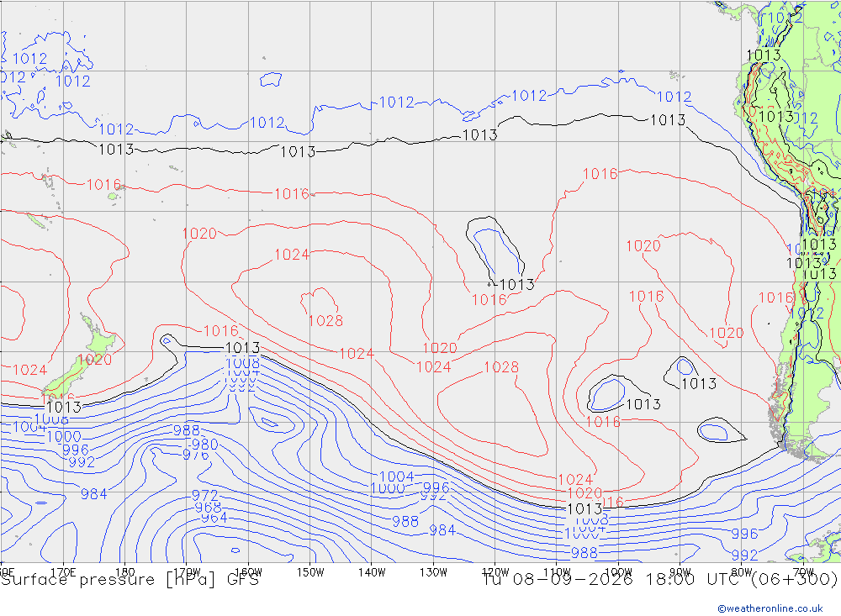
Task: Click the 972 isobar label
Action: tap(205, 495)
